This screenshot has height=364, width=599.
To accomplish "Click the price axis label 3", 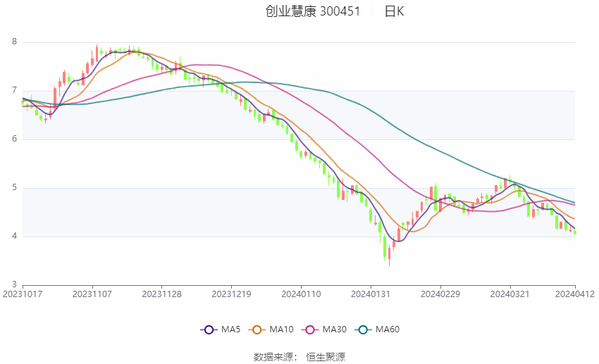I will (x=14, y=284).
